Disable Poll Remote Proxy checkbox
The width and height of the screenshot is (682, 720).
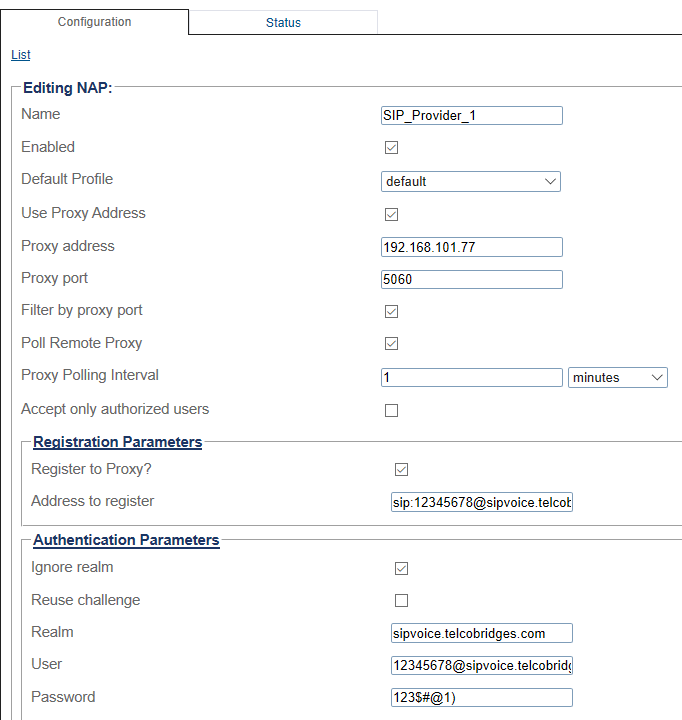click(x=391, y=344)
